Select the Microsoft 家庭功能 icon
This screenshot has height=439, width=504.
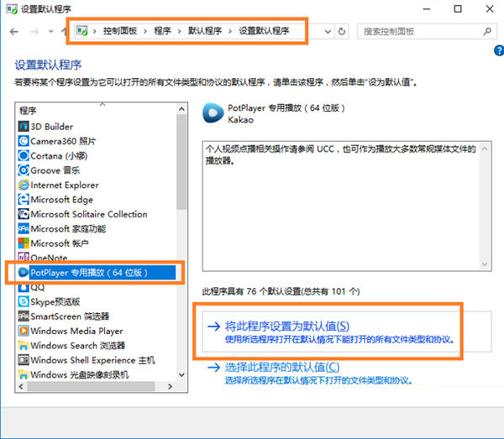point(24,228)
